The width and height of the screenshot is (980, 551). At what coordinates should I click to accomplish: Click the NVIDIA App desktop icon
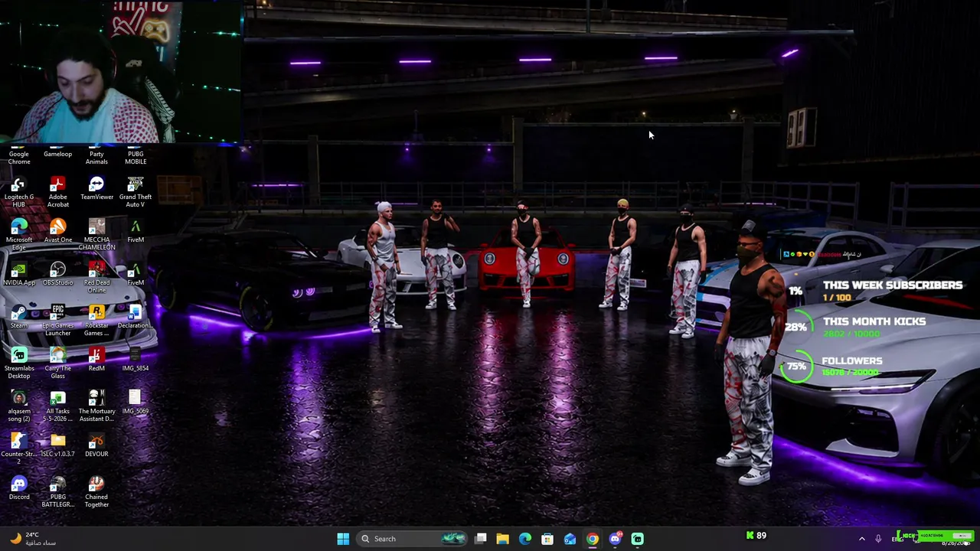pos(19,274)
